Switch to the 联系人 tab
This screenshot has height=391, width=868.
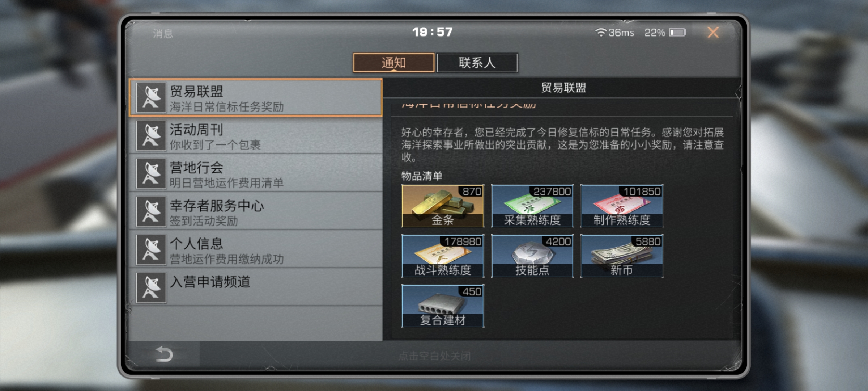click(477, 63)
